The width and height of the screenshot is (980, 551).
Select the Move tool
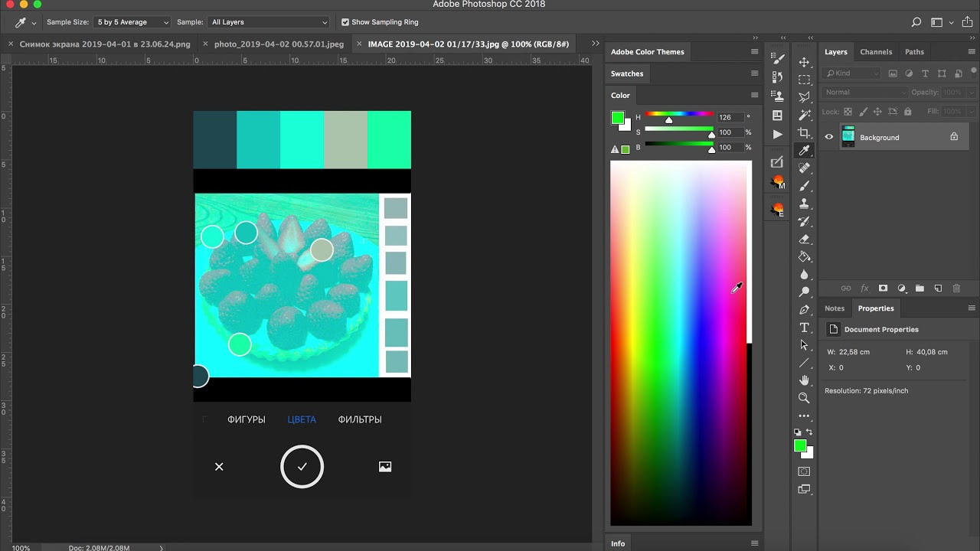[804, 62]
